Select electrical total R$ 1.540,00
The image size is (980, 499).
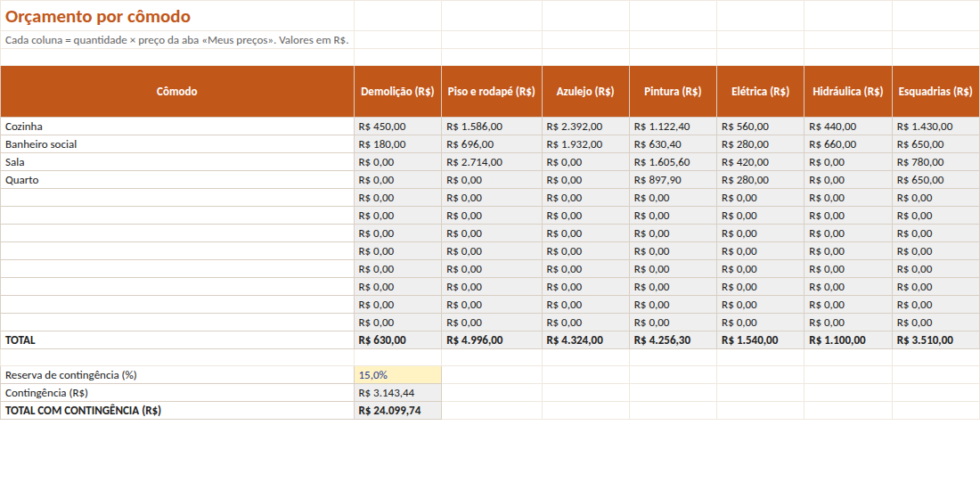pyautogui.click(x=761, y=340)
